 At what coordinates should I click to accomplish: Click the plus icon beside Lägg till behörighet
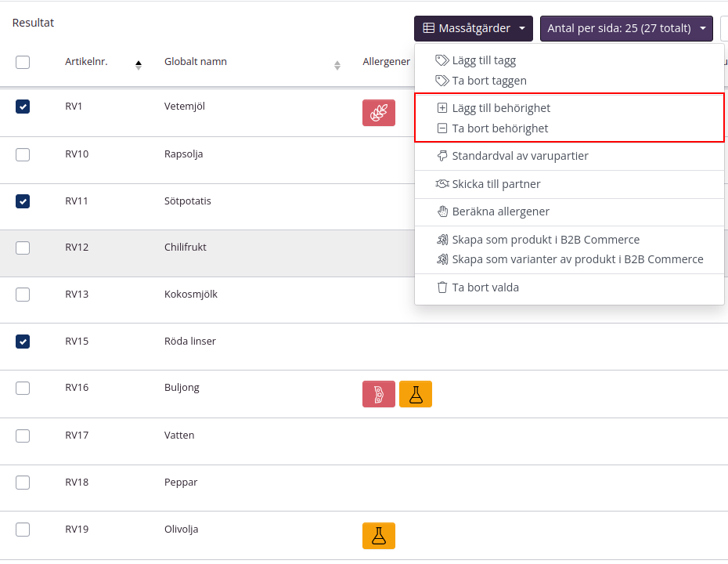442,108
